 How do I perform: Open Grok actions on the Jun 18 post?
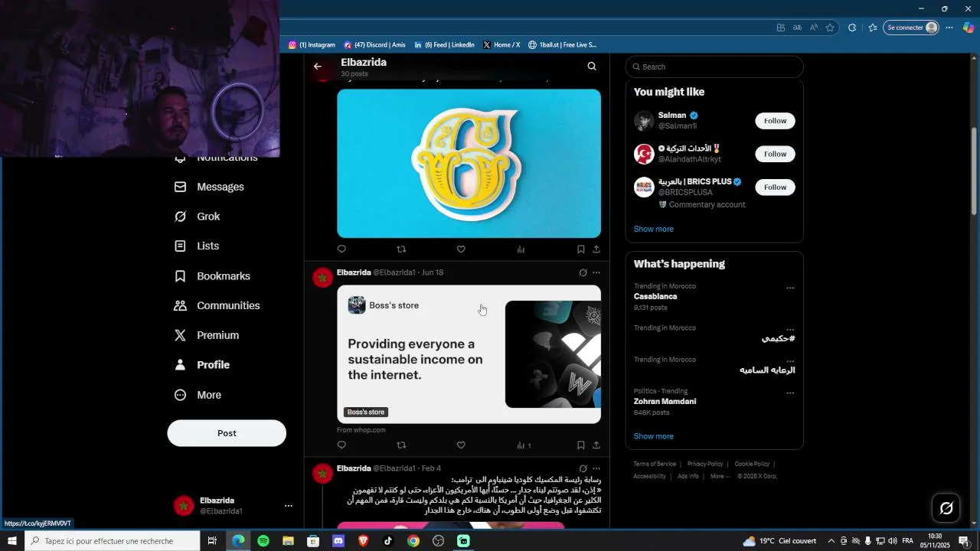[x=583, y=272]
